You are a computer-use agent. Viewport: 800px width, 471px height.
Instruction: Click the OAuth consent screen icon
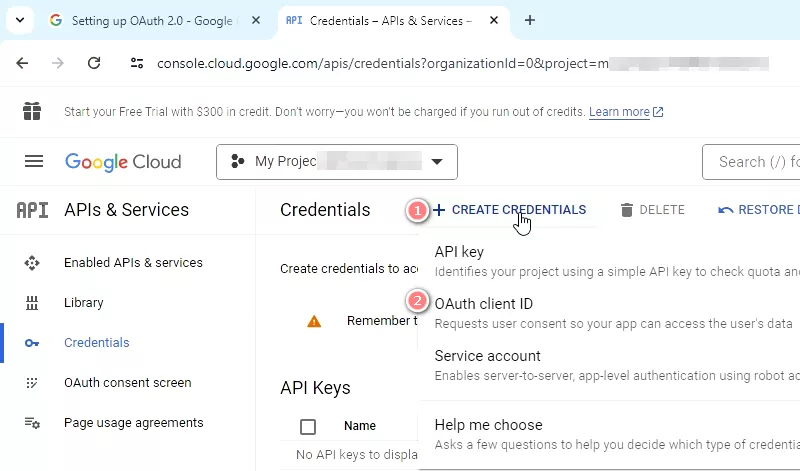pyautogui.click(x=32, y=383)
